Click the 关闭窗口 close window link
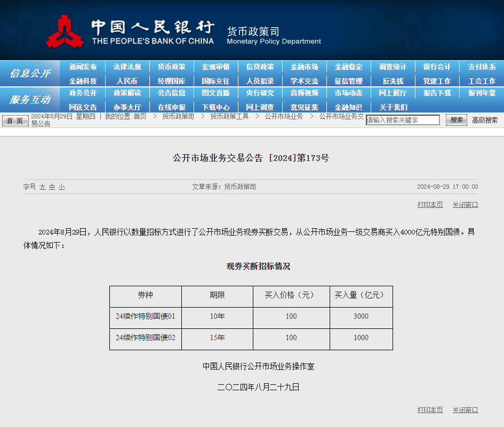This screenshot has height=427, width=504. click(x=465, y=204)
